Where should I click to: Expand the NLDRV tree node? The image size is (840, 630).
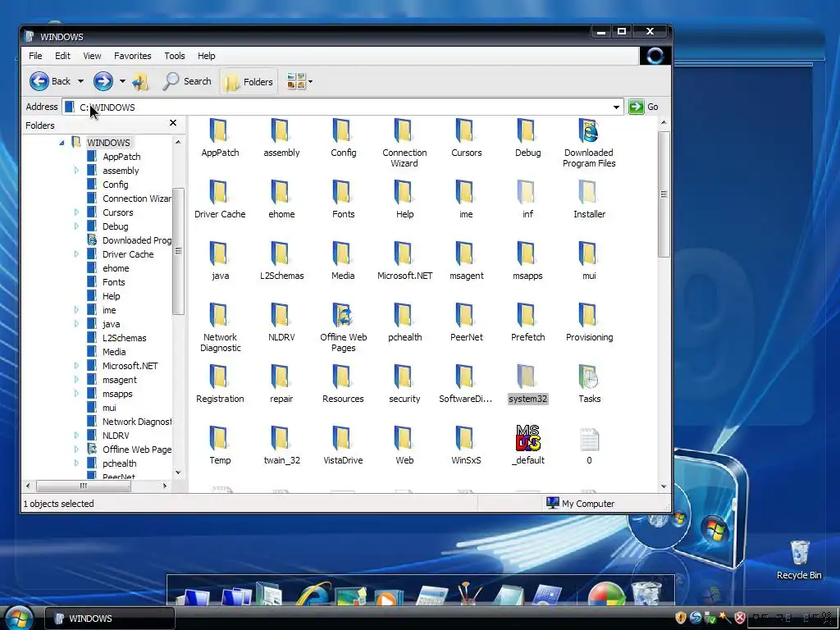pos(76,435)
